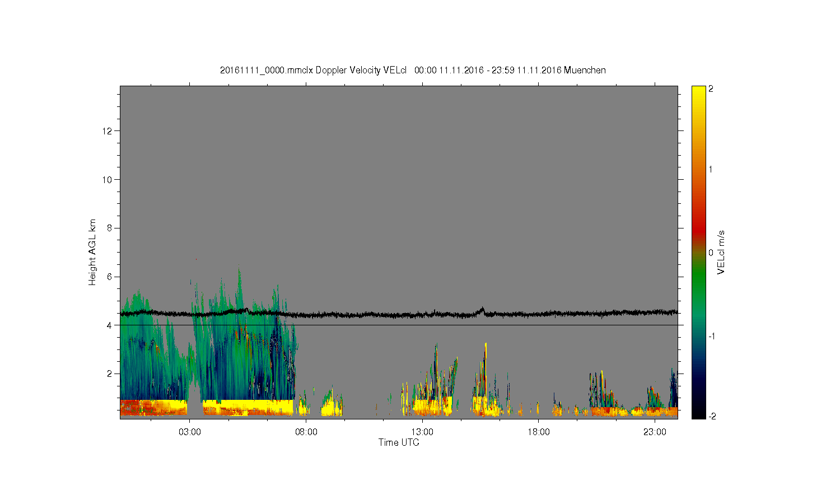Click the 'Height AGL km' axis label
This screenshot has height=504, width=840.
click(92, 252)
